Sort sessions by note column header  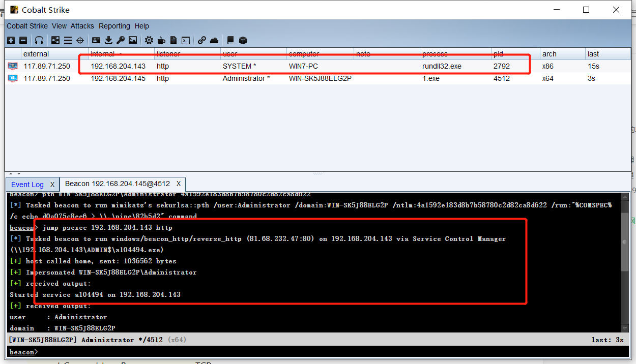[387, 54]
